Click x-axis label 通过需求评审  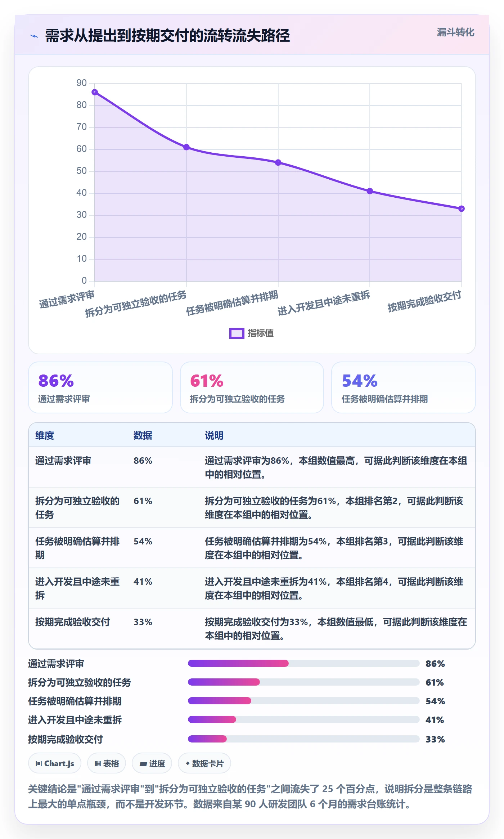pos(67,299)
